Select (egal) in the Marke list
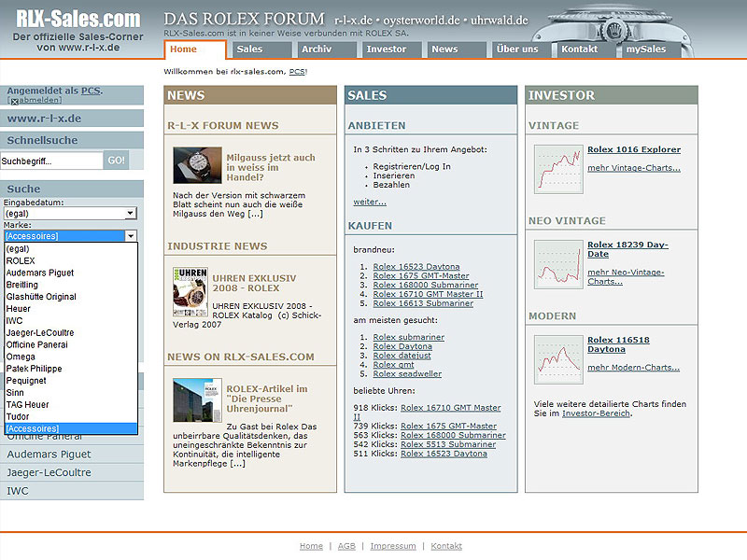This screenshot has width=747, height=560. click(x=71, y=249)
